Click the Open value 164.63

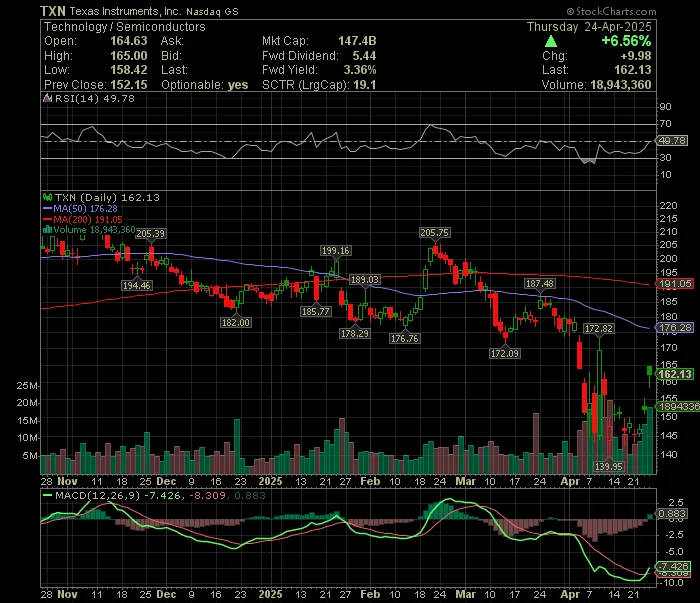tap(129, 41)
